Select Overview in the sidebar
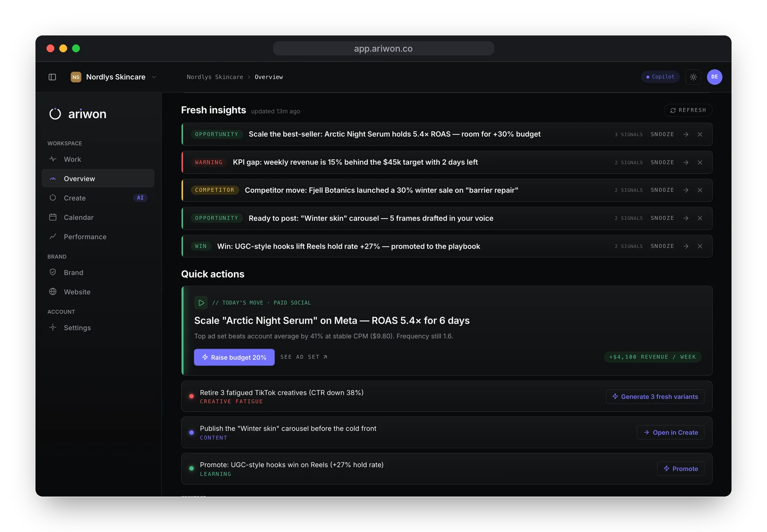This screenshot has width=767, height=532. point(98,178)
